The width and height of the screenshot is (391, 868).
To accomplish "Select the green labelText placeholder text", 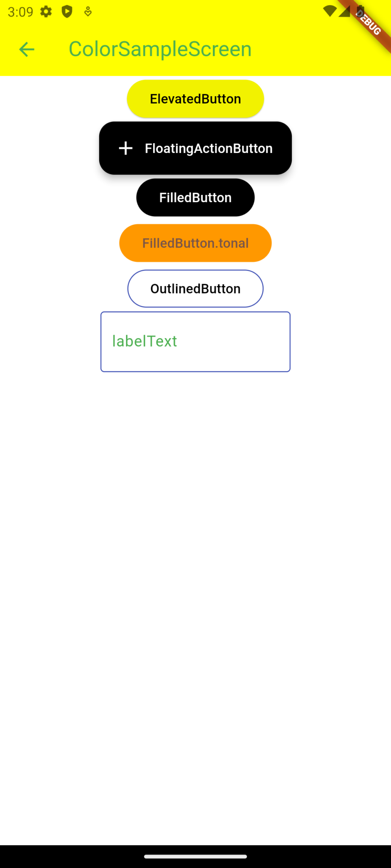I will 145,341.
